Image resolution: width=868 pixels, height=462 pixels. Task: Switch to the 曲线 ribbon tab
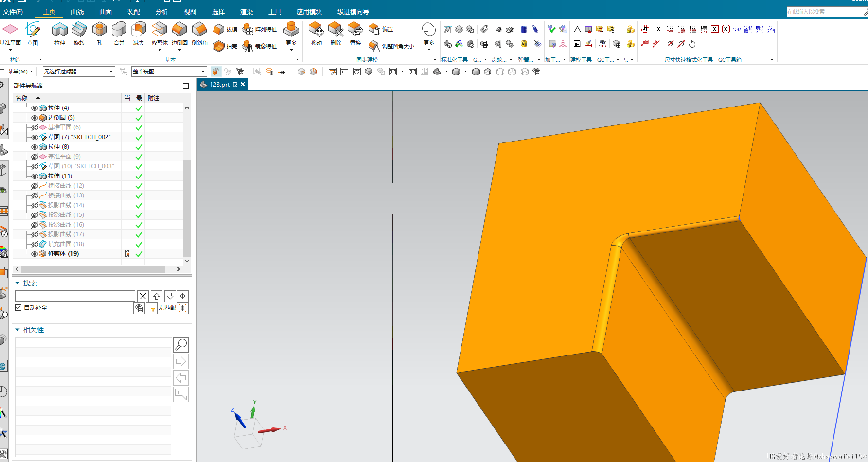77,12
